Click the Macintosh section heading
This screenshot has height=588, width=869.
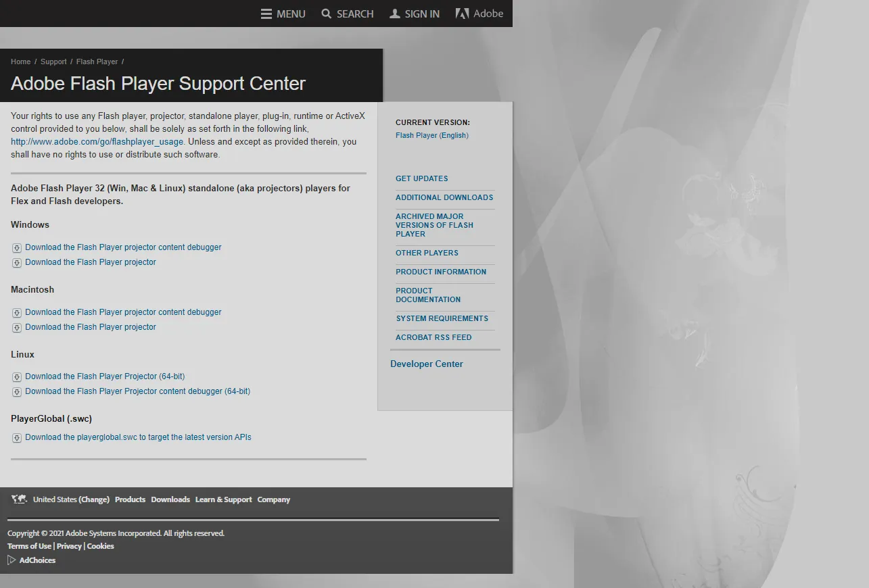(32, 289)
